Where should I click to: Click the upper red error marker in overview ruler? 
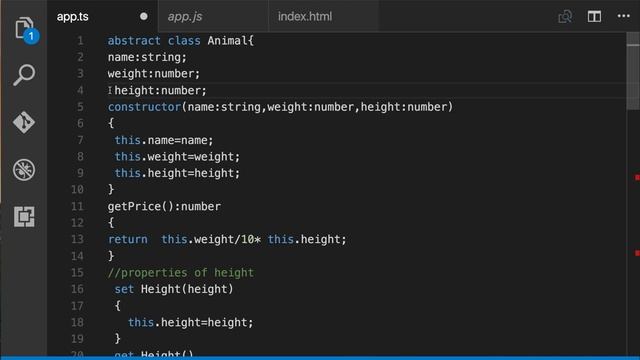(637, 177)
